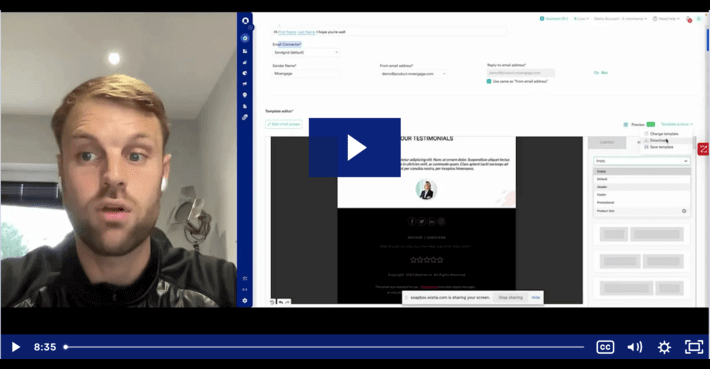Open the settings gear at sidebar bottom
710x369 pixels.
click(x=245, y=300)
